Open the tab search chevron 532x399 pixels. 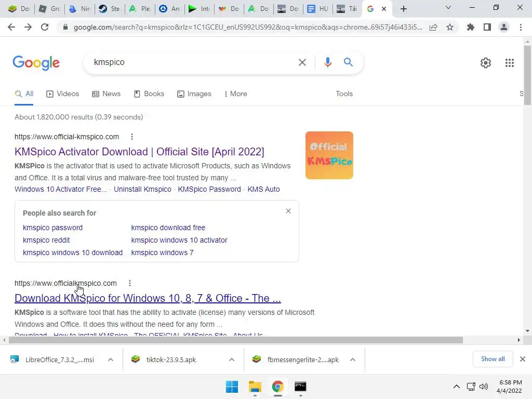(x=448, y=7)
